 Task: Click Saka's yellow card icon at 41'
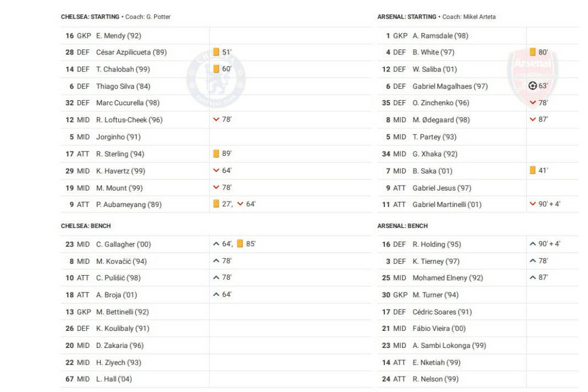[532, 171]
